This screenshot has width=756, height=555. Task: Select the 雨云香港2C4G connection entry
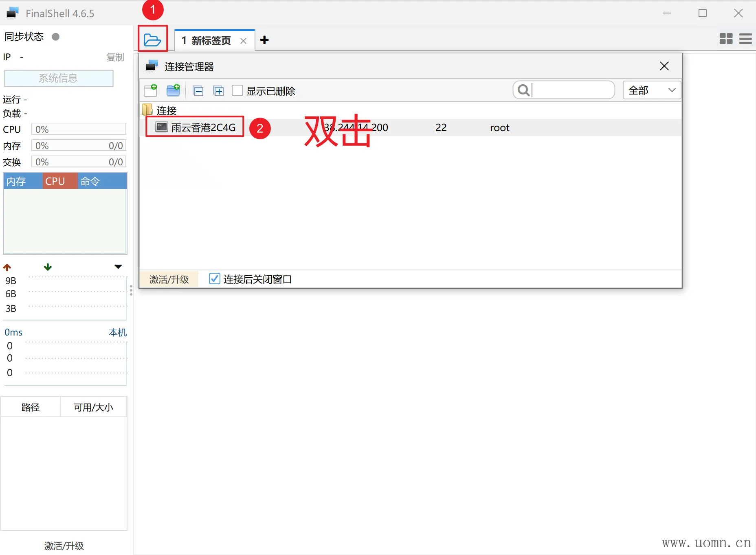203,127
